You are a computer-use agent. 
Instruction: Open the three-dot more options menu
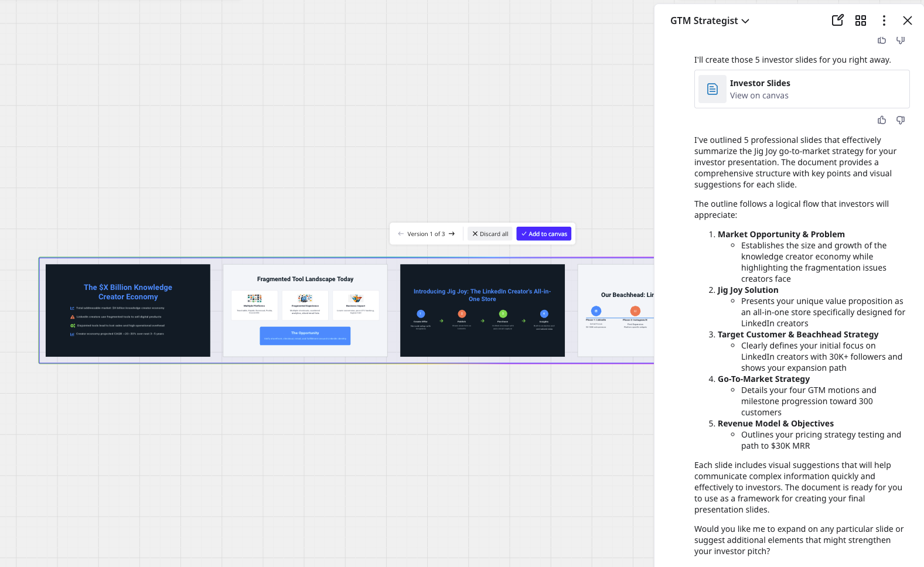(x=884, y=21)
